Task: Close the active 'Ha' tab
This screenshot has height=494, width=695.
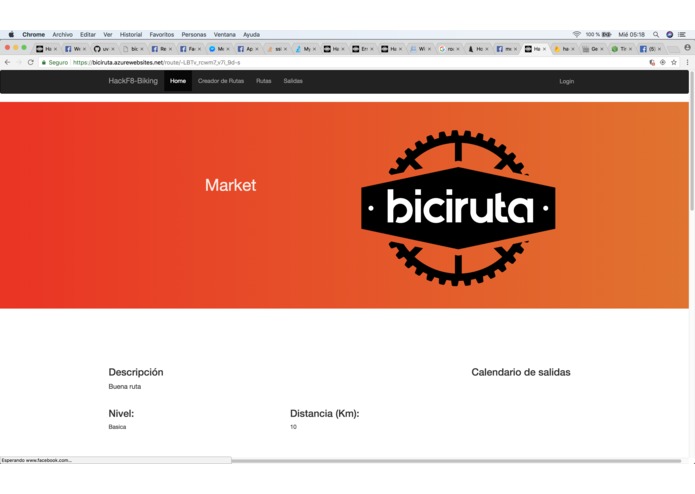Action: pyautogui.click(x=544, y=49)
